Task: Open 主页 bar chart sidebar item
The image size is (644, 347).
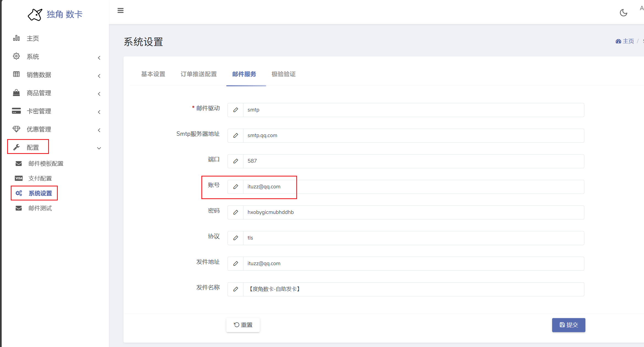Action: coord(17,38)
